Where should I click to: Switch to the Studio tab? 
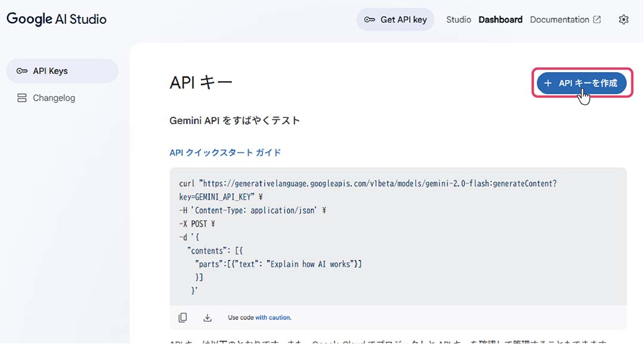point(459,20)
